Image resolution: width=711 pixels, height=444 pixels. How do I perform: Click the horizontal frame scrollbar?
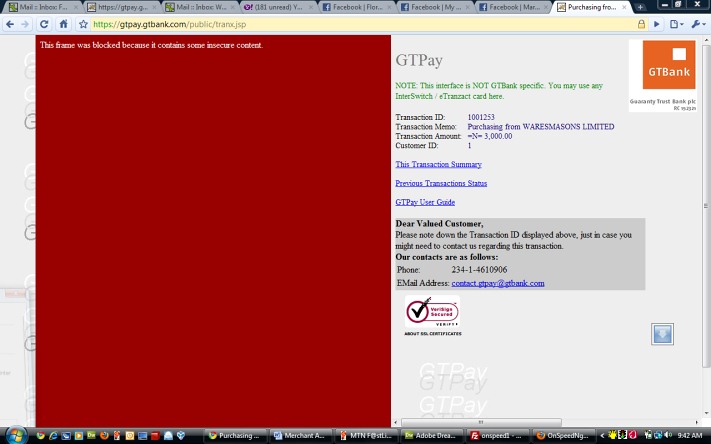[481, 422]
